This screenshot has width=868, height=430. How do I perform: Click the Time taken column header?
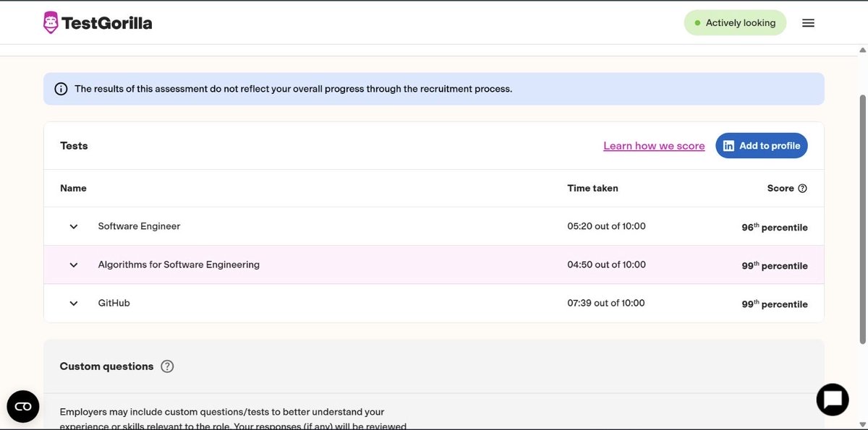(592, 188)
